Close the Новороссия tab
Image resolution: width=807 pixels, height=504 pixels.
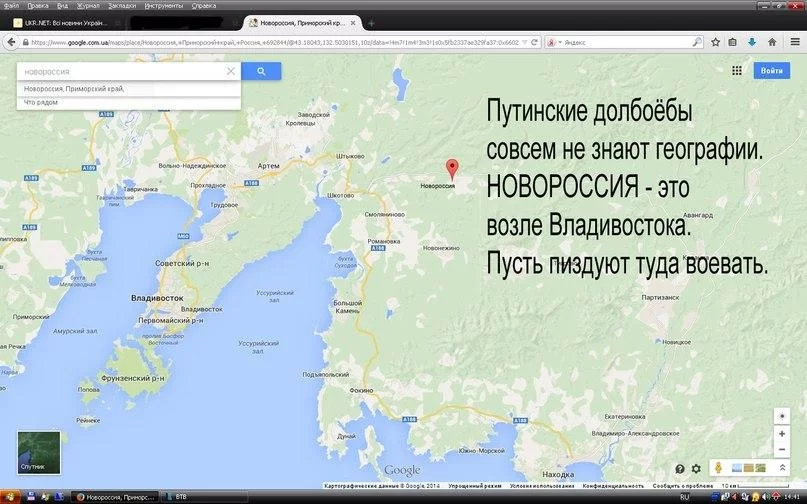coord(353,23)
